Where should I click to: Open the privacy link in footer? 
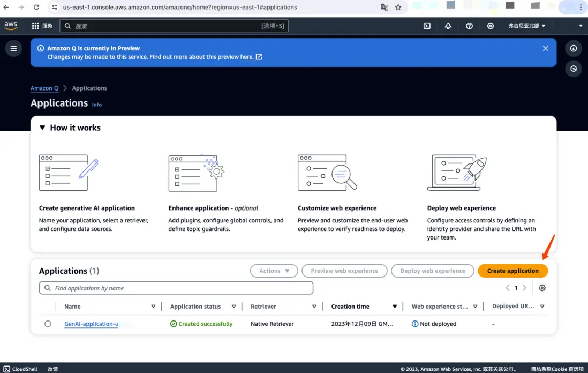coord(541,369)
